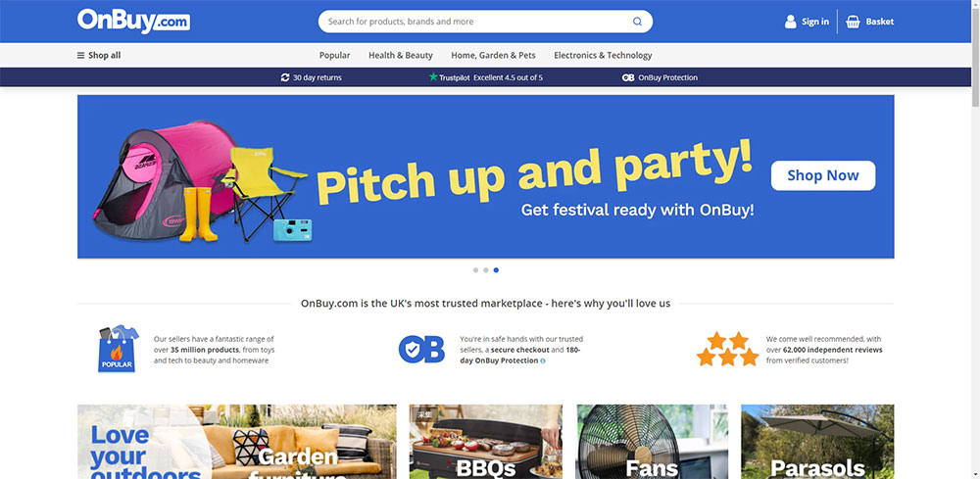Click the Shop Now button
980x479 pixels.
pyautogui.click(x=823, y=175)
